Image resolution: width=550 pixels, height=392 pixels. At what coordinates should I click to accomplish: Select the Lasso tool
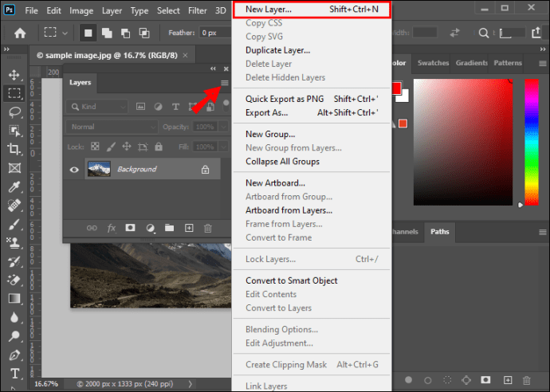coord(14,112)
